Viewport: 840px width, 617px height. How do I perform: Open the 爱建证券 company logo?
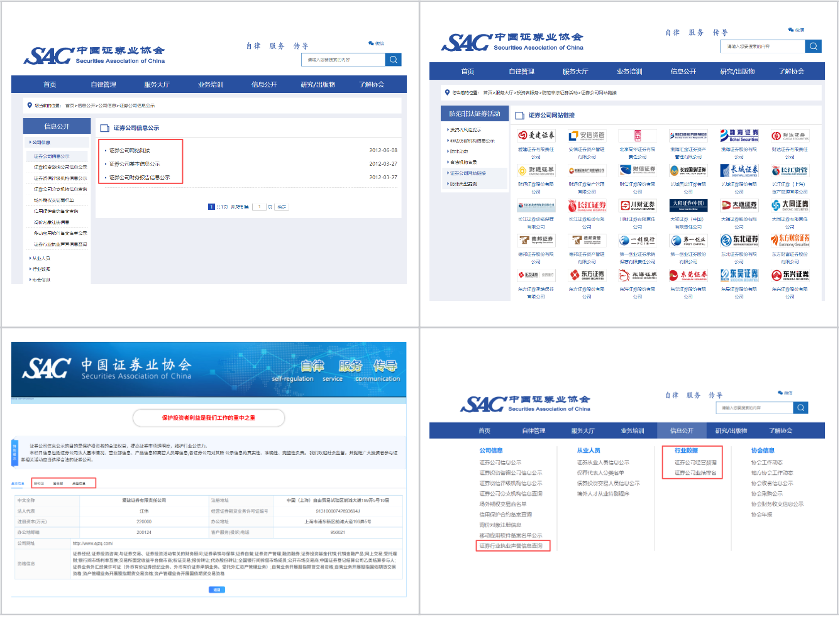tap(536, 135)
